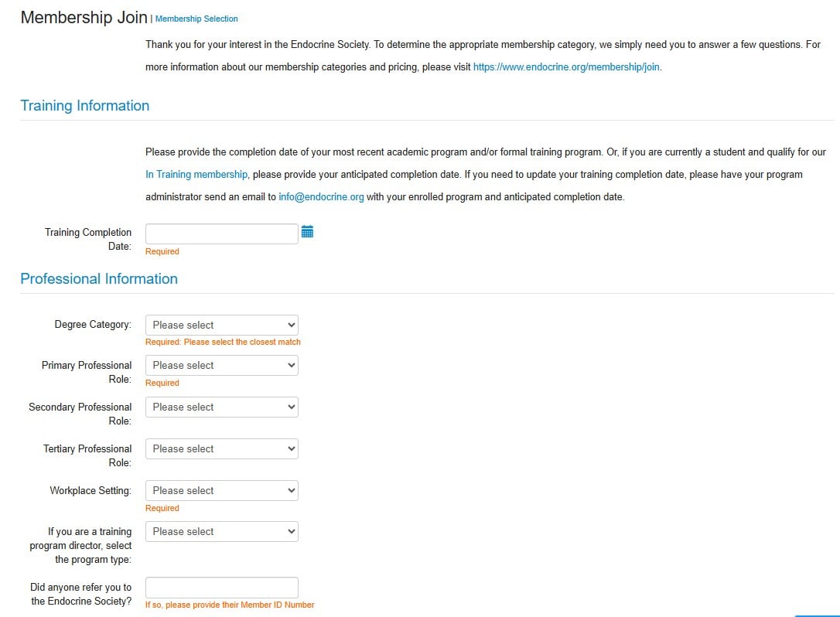840x617 pixels.
Task: Click the Membership Join page title
Action: [84, 18]
